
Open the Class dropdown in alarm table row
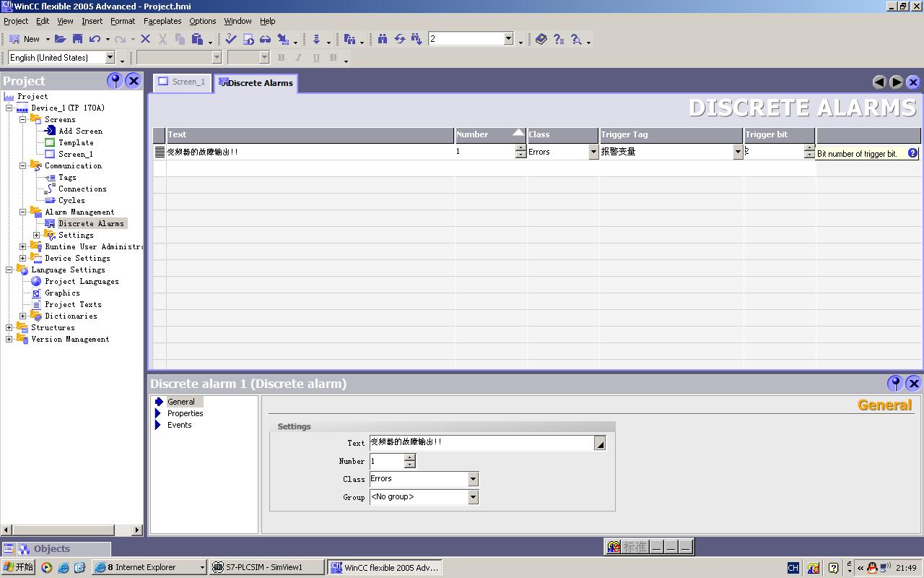click(593, 152)
